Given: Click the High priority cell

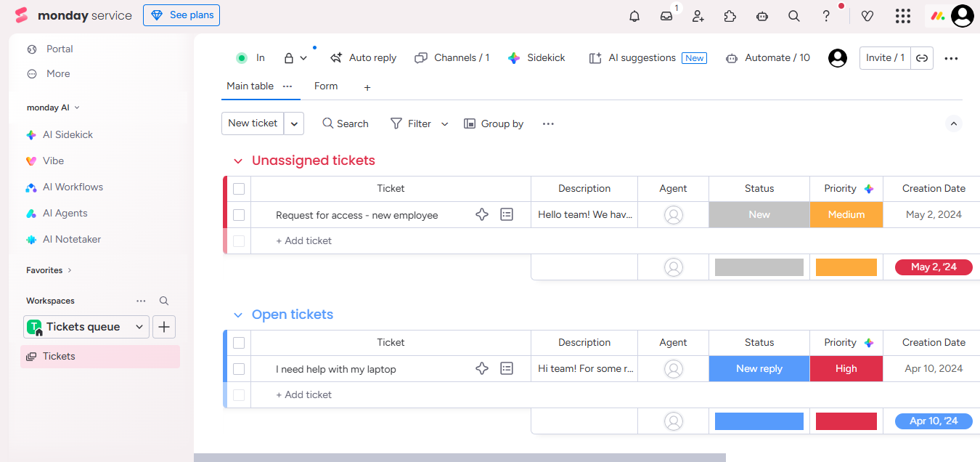Looking at the screenshot, I should pyautogui.click(x=846, y=369).
